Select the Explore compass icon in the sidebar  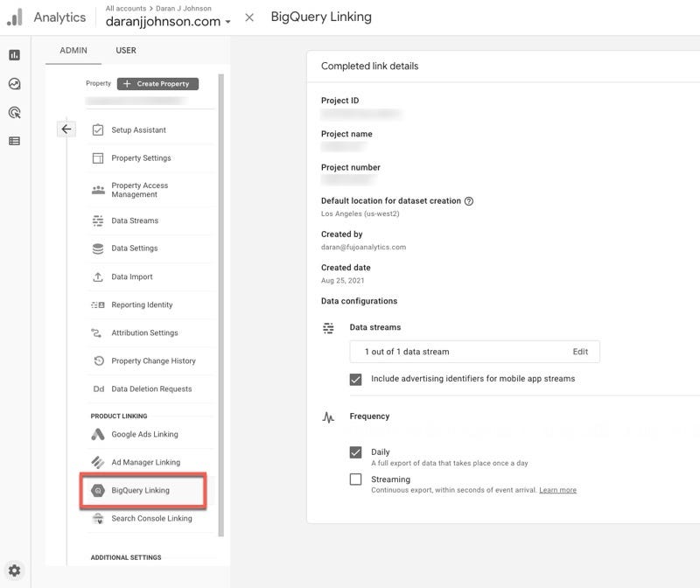click(12, 84)
